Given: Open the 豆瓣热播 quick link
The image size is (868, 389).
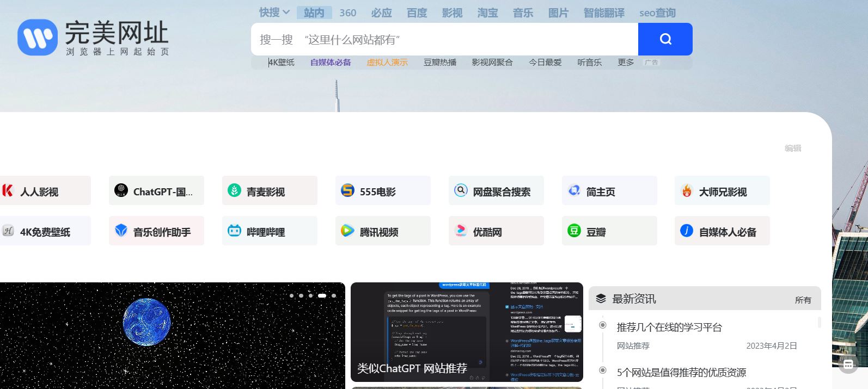Looking at the screenshot, I should (440, 63).
